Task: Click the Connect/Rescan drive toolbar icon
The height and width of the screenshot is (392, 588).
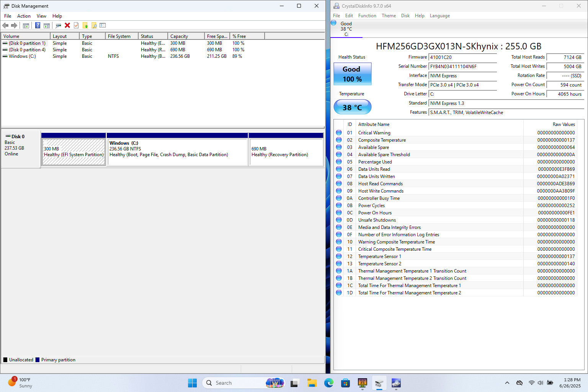Action: (58, 25)
